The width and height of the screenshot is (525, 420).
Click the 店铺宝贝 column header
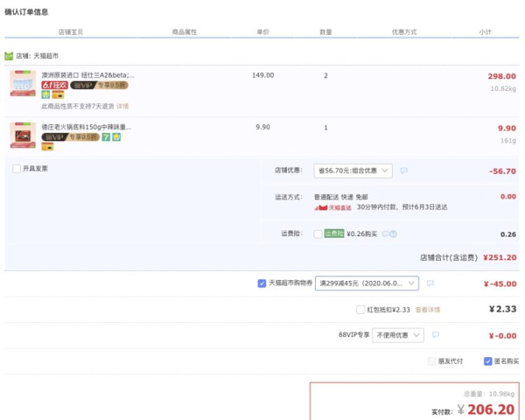[71, 32]
